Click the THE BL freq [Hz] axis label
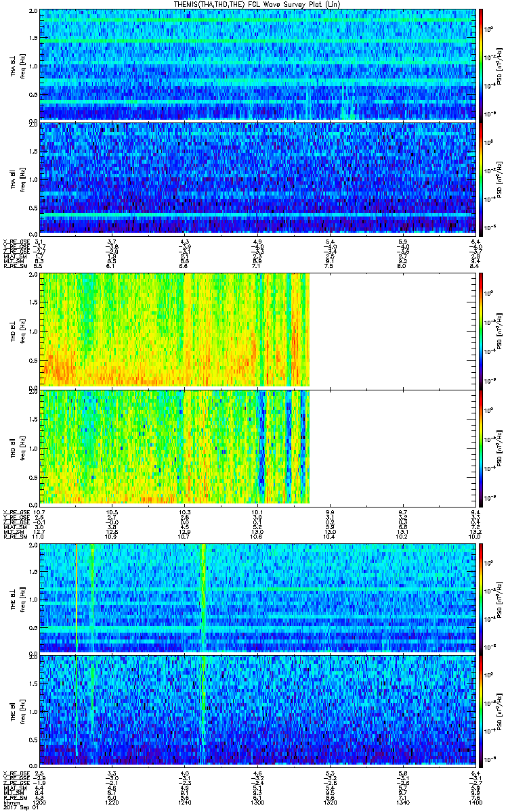 pos(22,599)
